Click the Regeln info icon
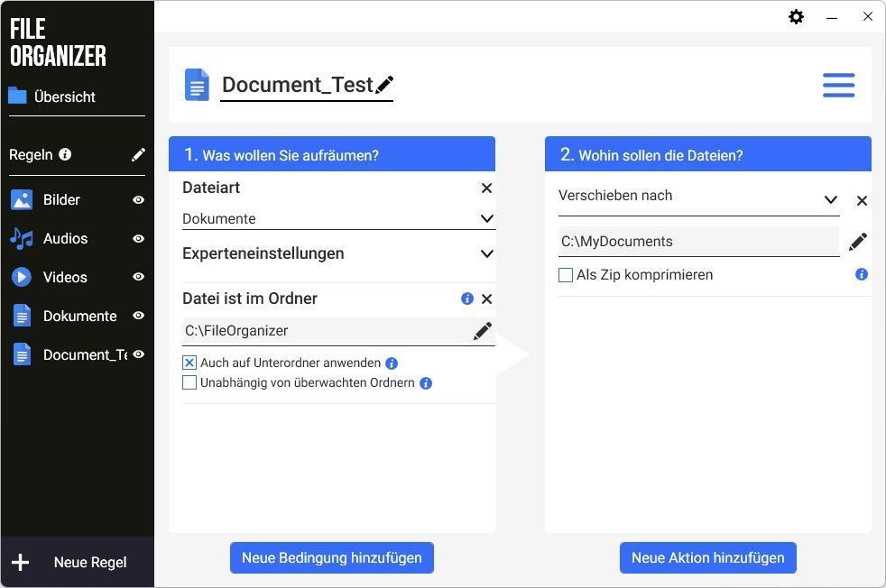The height and width of the screenshot is (588, 886). point(65,154)
